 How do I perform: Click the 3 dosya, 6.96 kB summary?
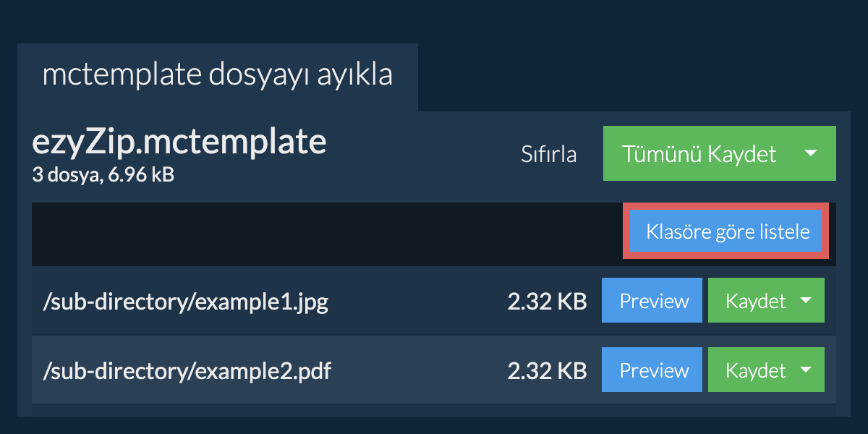coord(103,174)
